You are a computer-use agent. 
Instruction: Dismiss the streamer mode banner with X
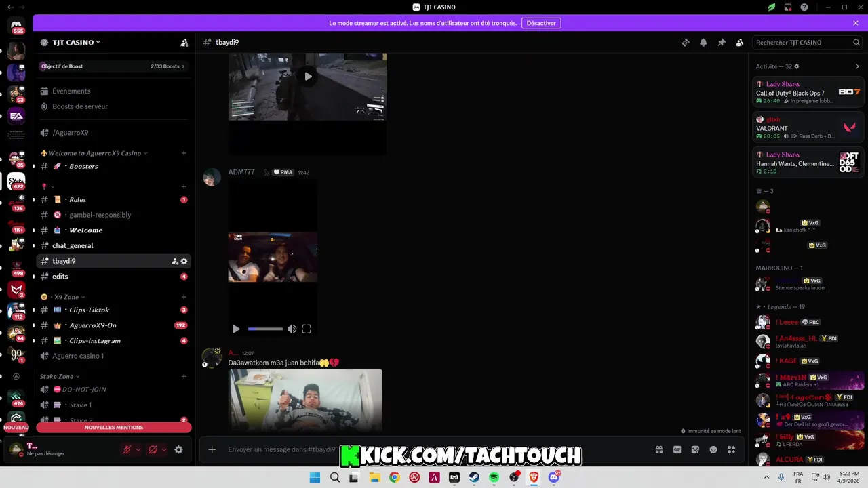point(856,23)
